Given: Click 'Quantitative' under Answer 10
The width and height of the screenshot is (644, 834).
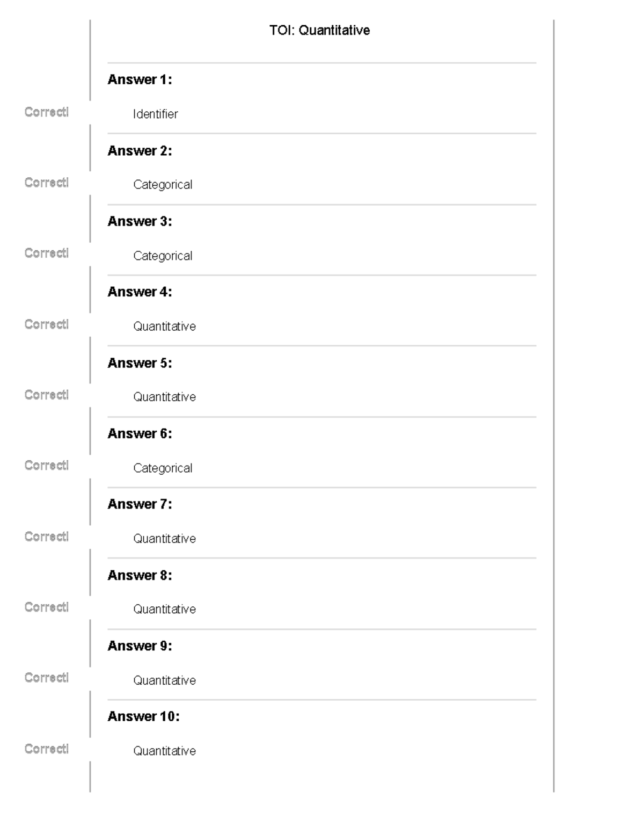Looking at the screenshot, I should (164, 751).
